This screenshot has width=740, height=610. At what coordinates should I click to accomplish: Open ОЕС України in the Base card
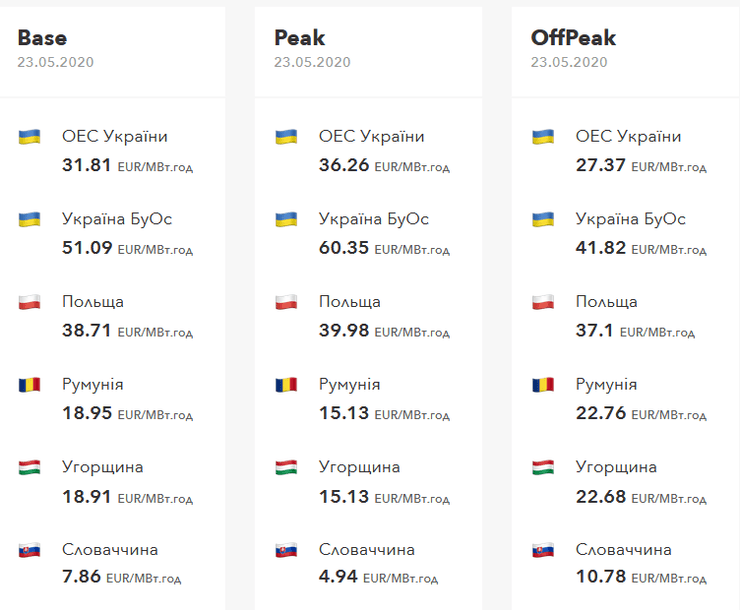pos(114,137)
